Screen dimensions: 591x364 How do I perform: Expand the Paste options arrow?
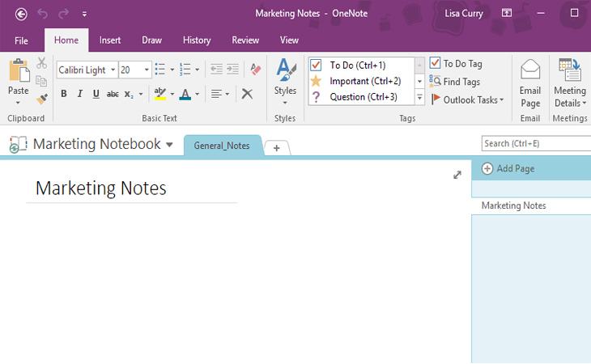click(x=18, y=103)
